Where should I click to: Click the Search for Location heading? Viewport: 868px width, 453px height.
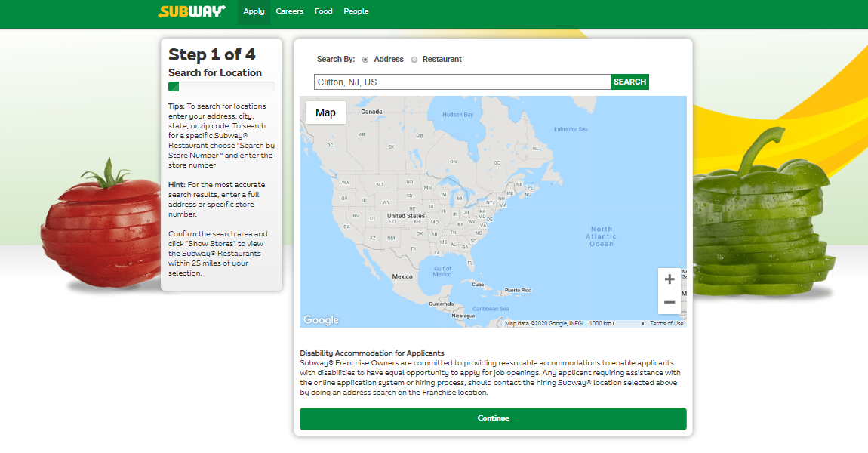tap(215, 72)
